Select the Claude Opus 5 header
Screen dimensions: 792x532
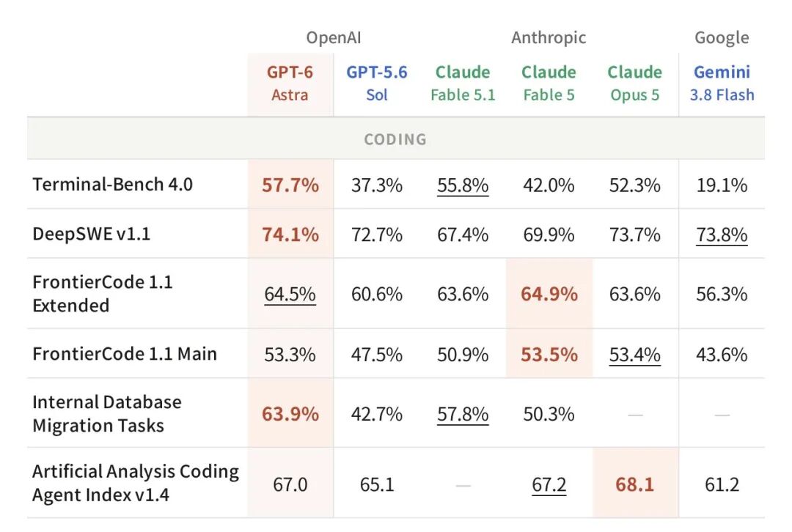click(634, 84)
